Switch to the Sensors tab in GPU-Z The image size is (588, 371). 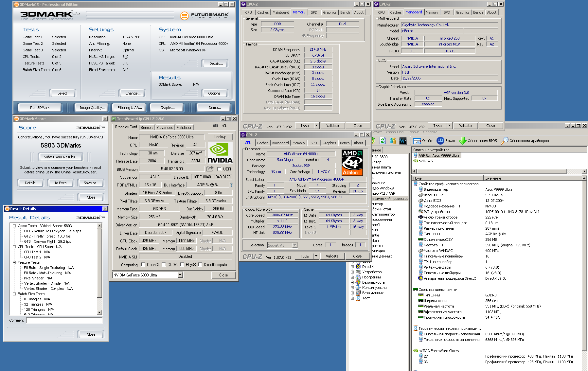tap(147, 128)
